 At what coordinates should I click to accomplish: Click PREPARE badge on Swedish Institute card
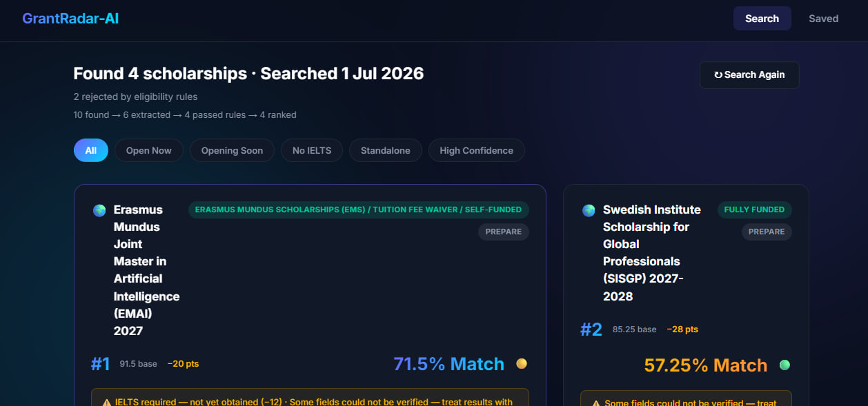pyautogui.click(x=767, y=232)
